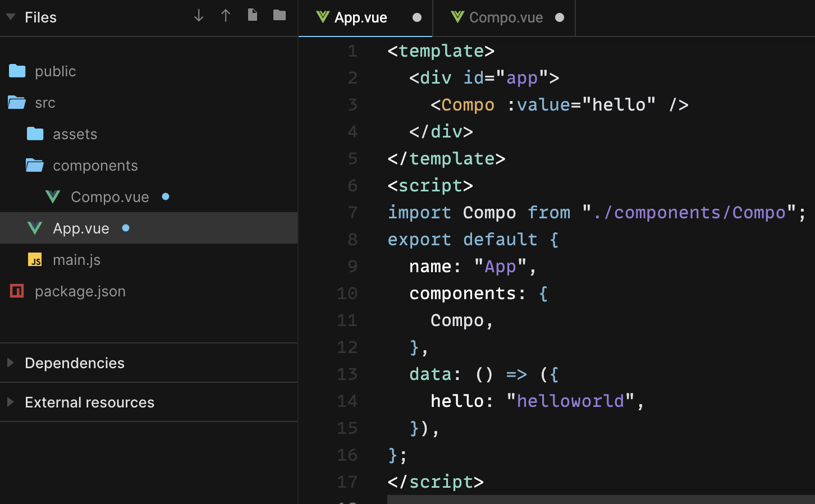This screenshot has width=815, height=504.
Task: Click the "./components/Compo" path string
Action: coord(689,213)
